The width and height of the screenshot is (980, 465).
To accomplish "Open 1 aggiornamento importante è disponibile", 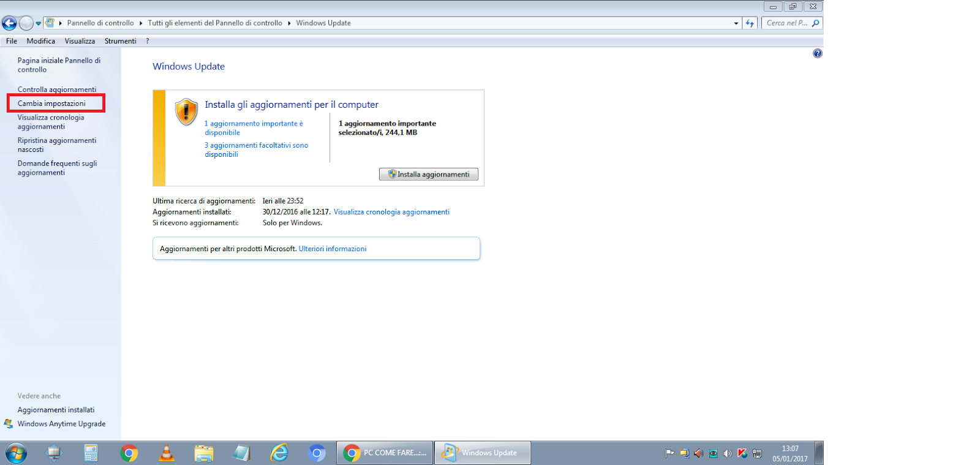I will 254,128.
